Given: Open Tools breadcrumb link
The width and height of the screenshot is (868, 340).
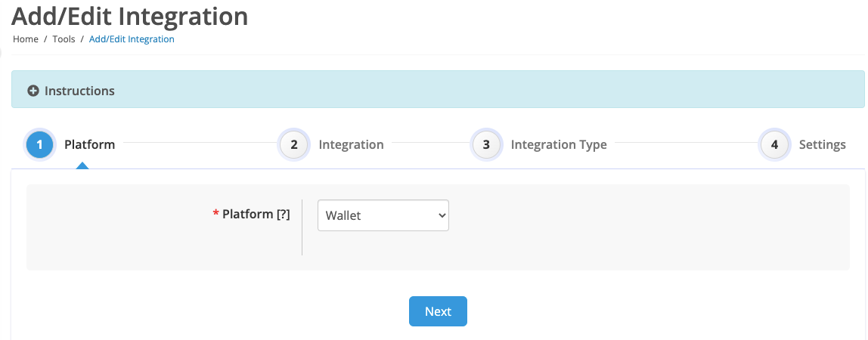Looking at the screenshot, I should tap(64, 39).
